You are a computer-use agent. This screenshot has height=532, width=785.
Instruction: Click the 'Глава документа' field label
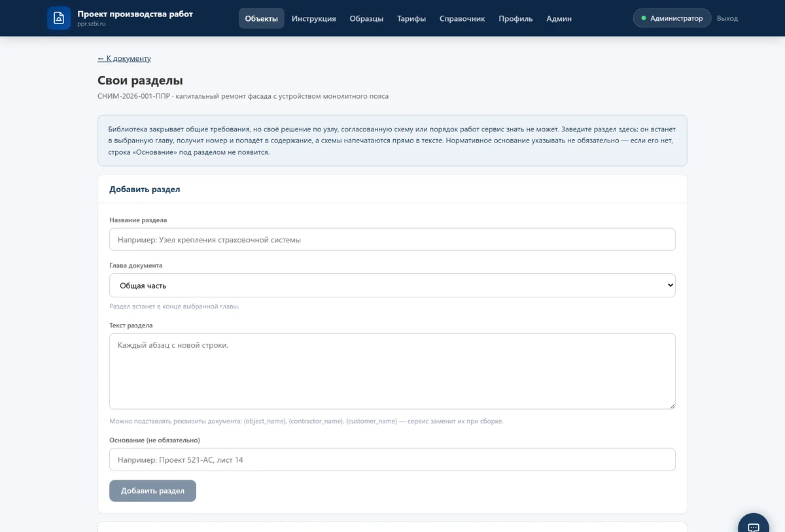pyautogui.click(x=136, y=265)
